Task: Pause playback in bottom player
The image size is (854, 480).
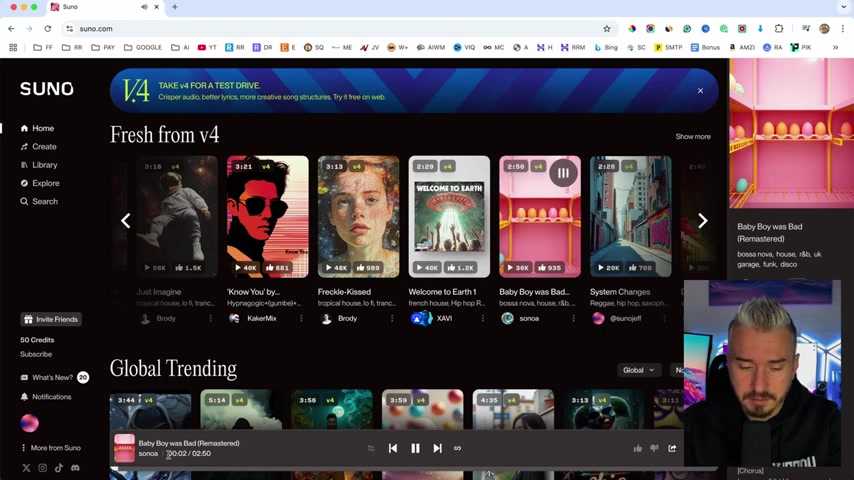Action: tap(415, 448)
